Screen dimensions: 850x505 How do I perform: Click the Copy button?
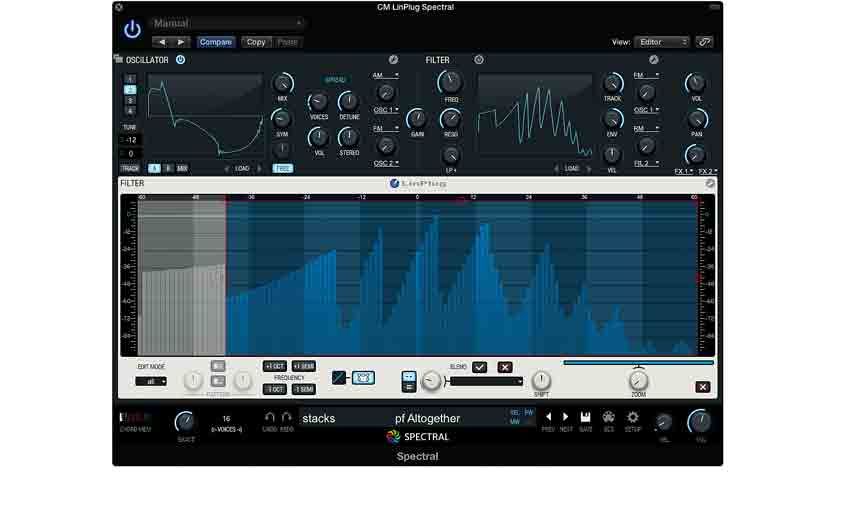(256, 42)
